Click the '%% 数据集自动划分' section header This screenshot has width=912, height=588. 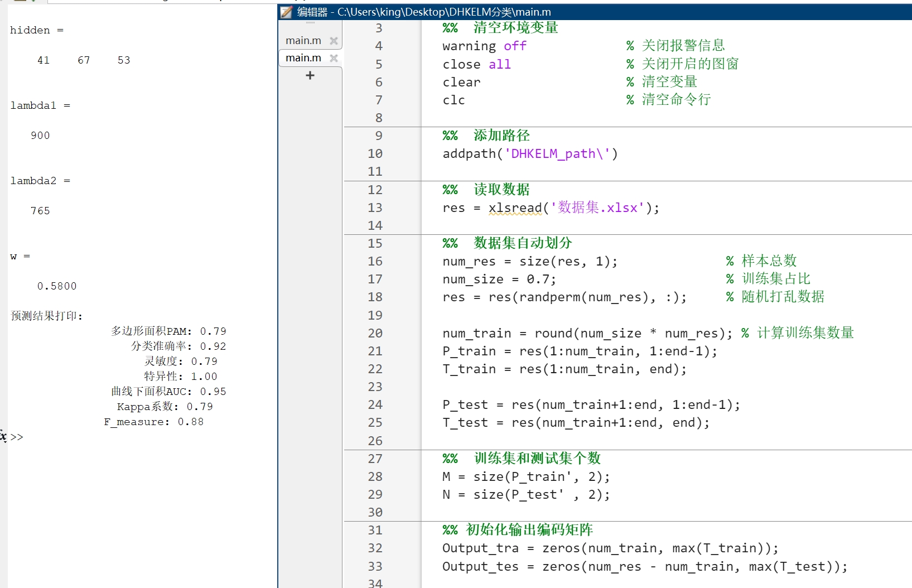tap(507, 243)
